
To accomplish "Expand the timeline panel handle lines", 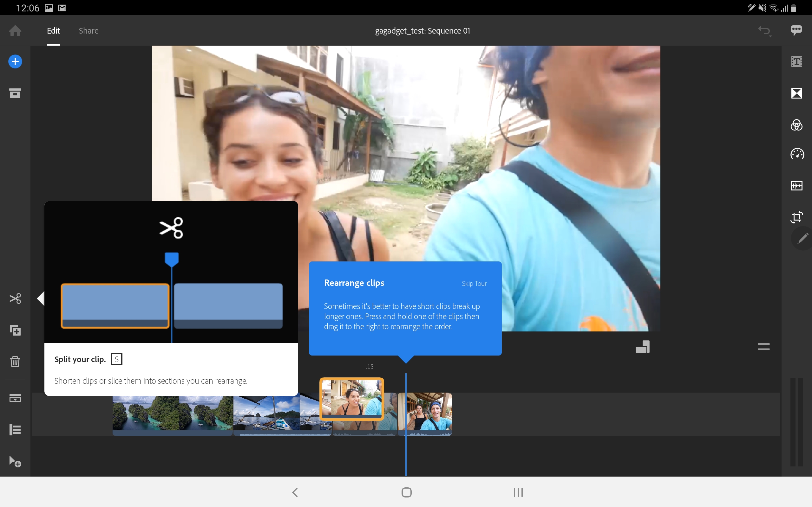I will 763,347.
